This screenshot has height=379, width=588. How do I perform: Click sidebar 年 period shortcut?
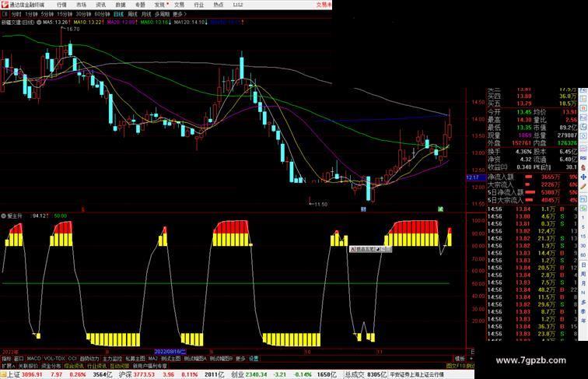pos(583,321)
